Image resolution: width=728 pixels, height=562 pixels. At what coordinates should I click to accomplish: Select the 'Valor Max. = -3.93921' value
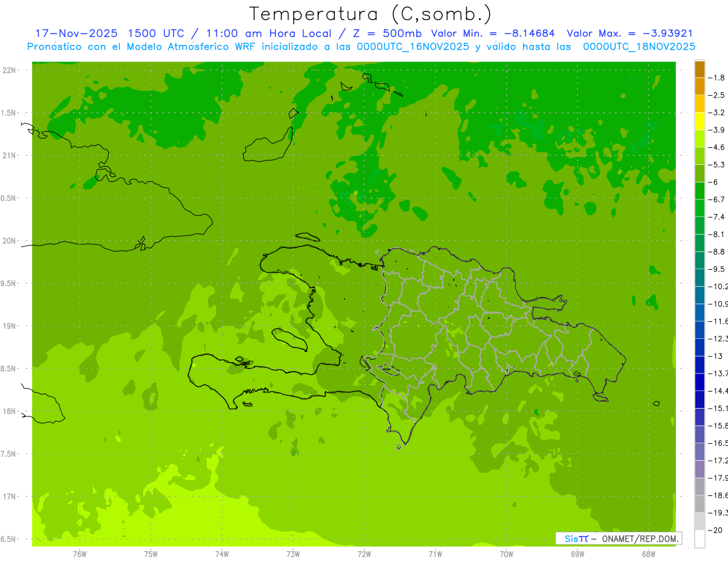point(630,33)
